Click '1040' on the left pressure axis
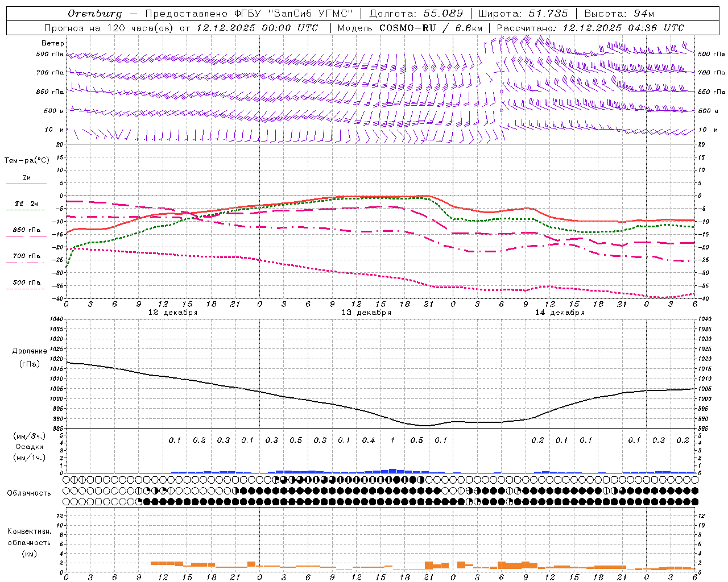The image size is (728, 582). click(56, 319)
